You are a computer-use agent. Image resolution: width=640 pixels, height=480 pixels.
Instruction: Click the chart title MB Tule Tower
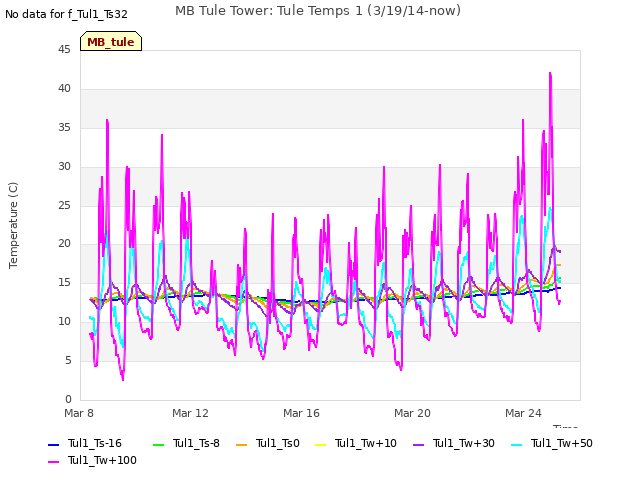tap(318, 11)
